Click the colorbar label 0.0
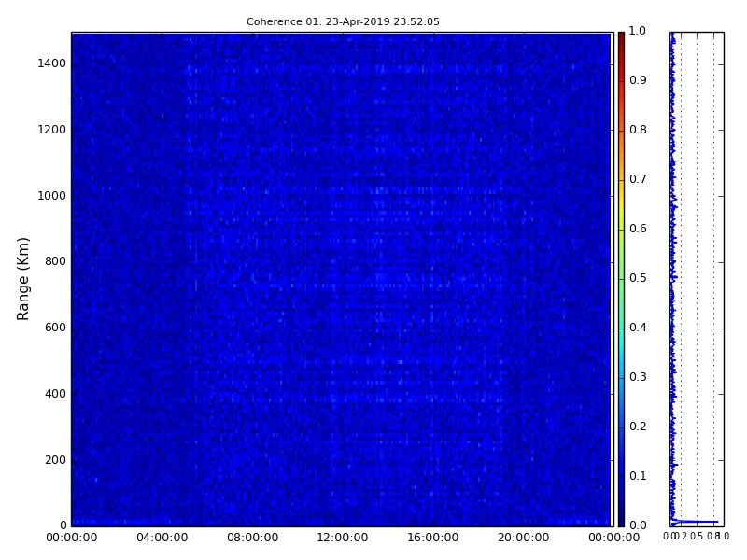The height and width of the screenshot is (560, 747). 638,525
